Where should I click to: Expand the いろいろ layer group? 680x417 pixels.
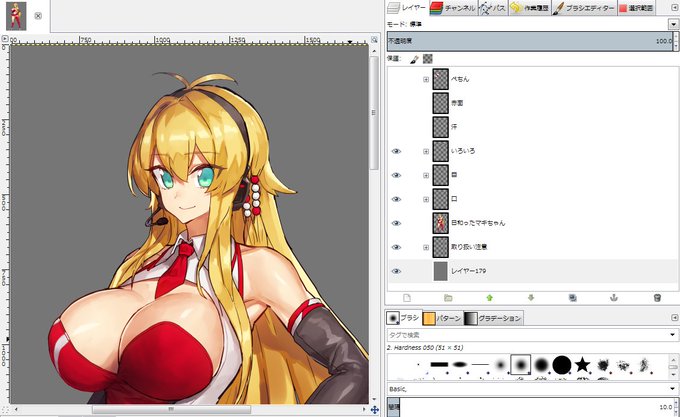click(x=426, y=151)
